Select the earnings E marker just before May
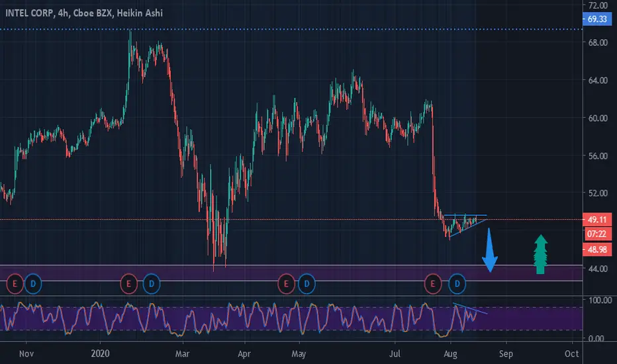 coord(286,284)
